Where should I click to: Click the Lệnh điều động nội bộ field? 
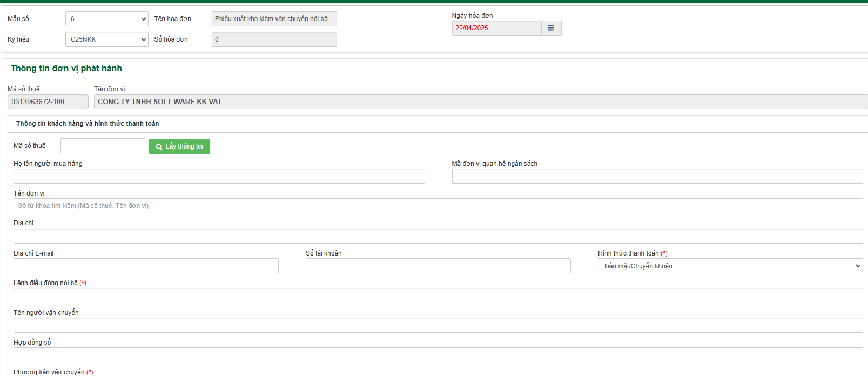pos(438,296)
